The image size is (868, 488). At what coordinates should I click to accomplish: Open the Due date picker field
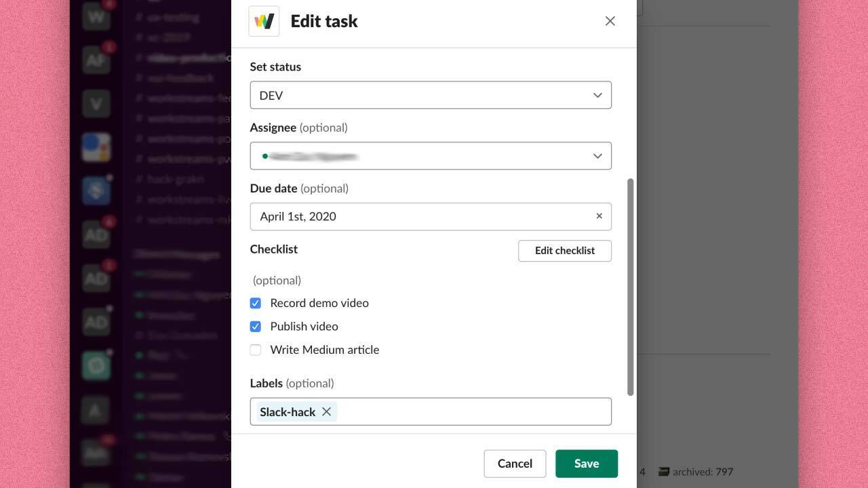(420, 216)
